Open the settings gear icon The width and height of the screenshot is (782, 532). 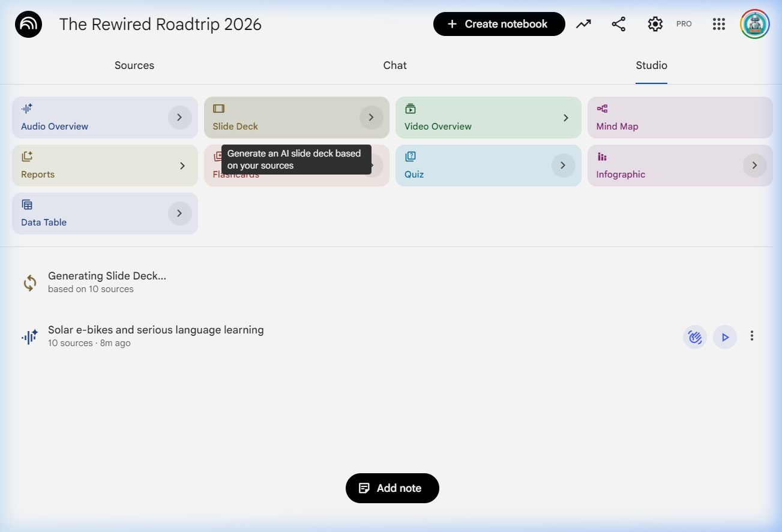click(x=655, y=24)
